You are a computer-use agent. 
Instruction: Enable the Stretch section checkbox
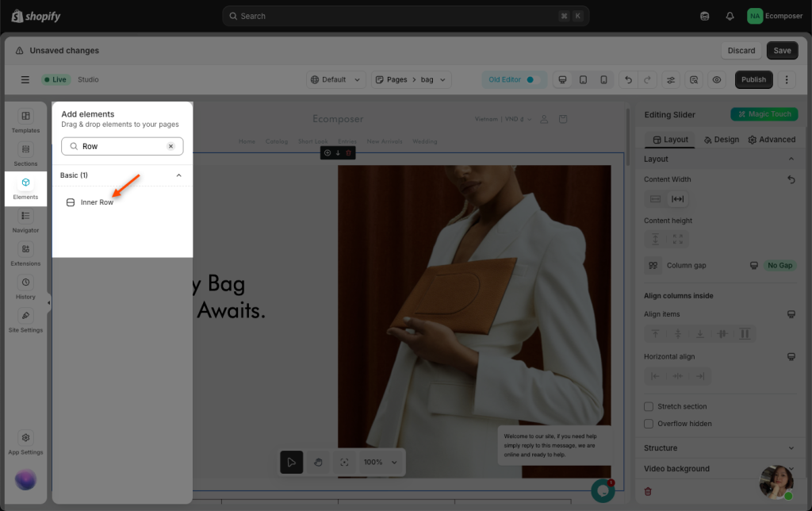(649, 406)
